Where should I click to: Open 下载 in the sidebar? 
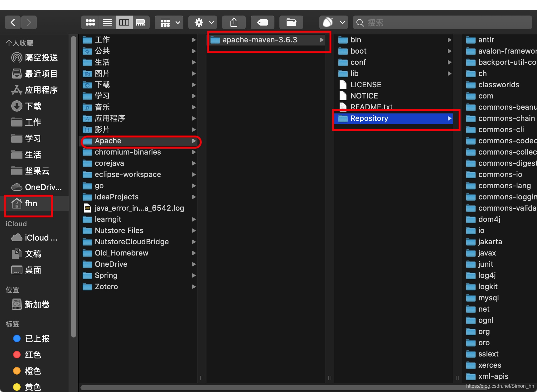[x=35, y=106]
